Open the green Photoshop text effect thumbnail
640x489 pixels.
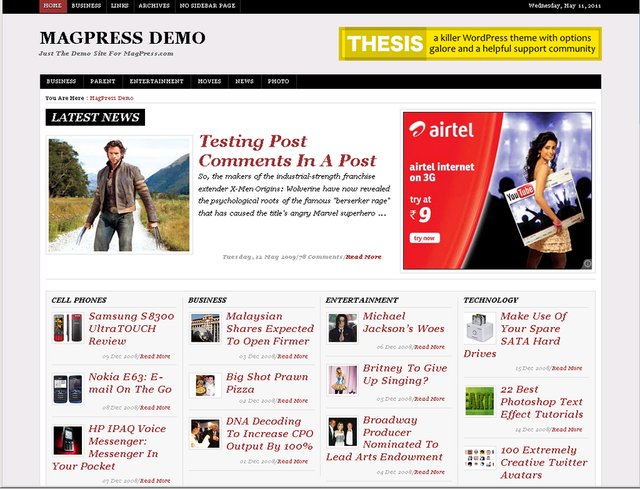[x=480, y=401]
